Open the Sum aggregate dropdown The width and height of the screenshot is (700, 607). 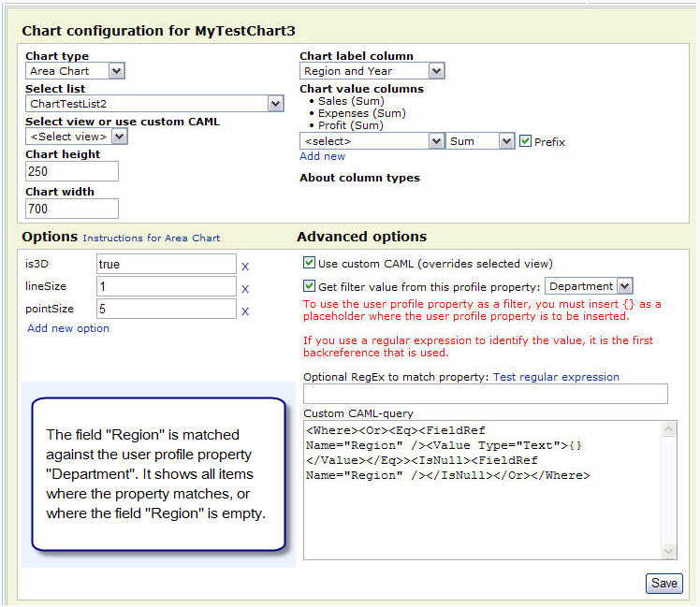pyautogui.click(x=506, y=141)
